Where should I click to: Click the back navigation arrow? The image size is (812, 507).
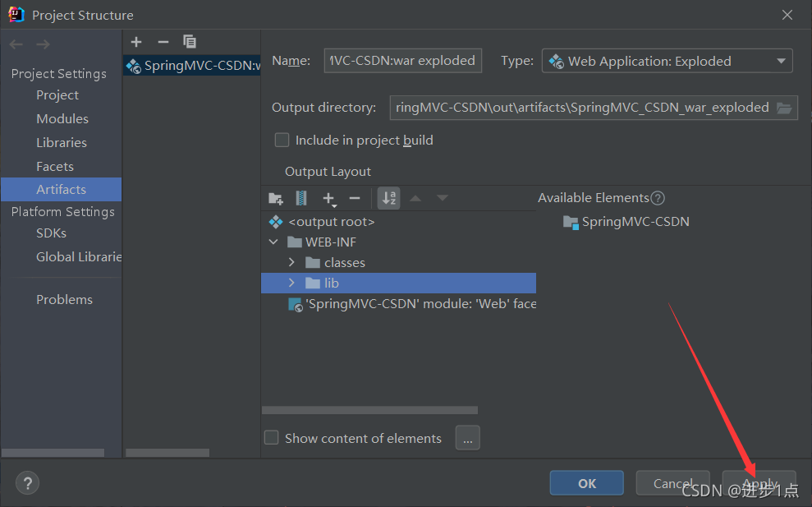(16, 44)
